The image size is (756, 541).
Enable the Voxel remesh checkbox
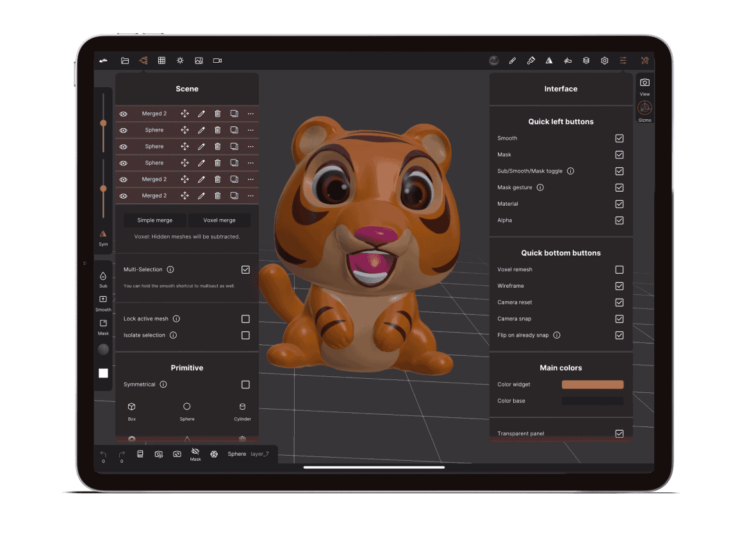620,269
